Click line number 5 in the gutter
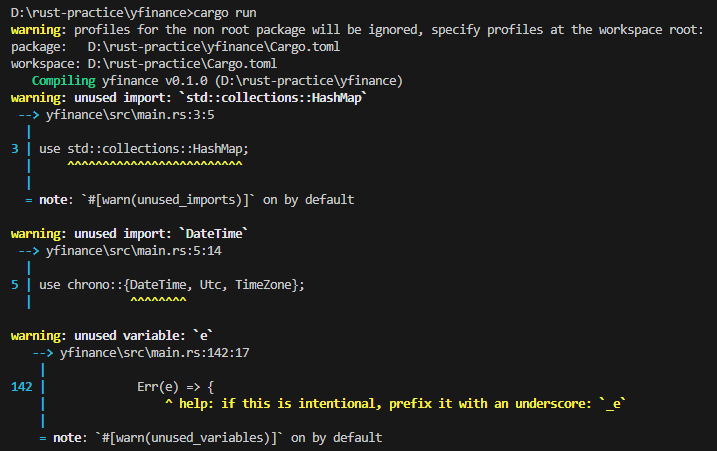The image size is (717, 451). pyautogui.click(x=15, y=285)
